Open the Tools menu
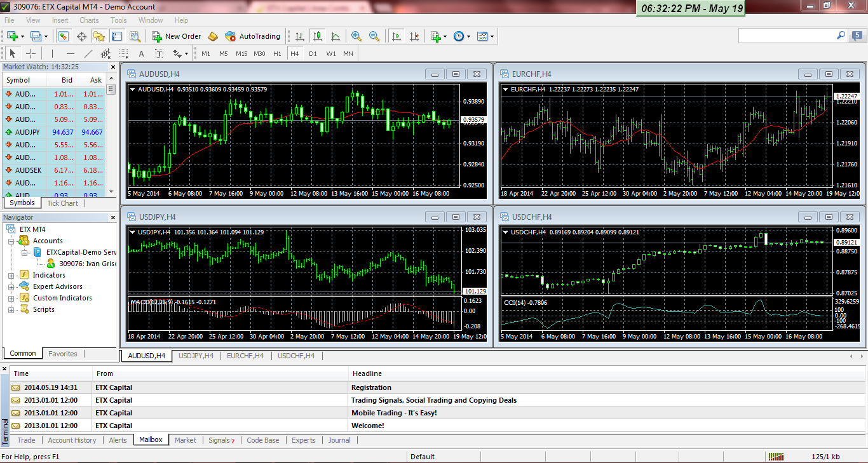 (119, 20)
